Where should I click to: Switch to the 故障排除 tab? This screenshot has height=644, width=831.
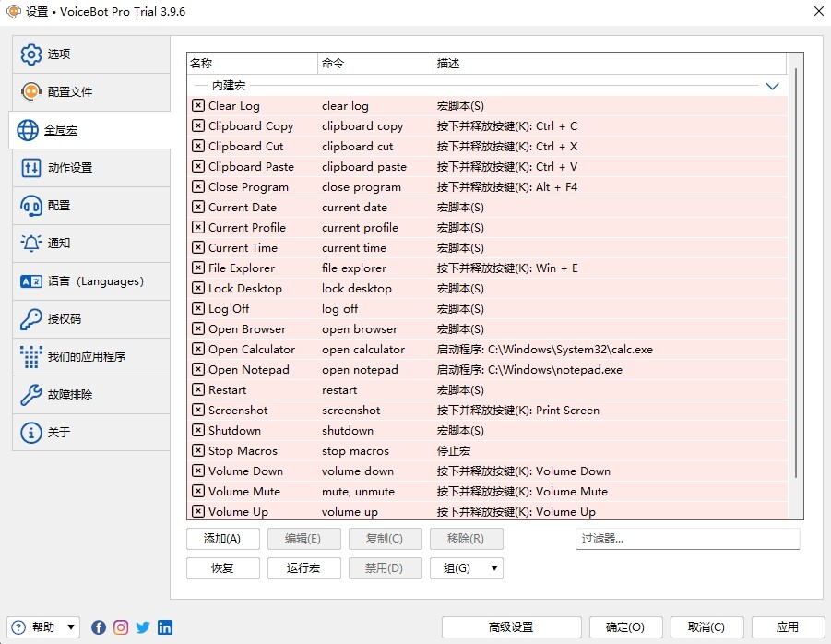(91, 394)
